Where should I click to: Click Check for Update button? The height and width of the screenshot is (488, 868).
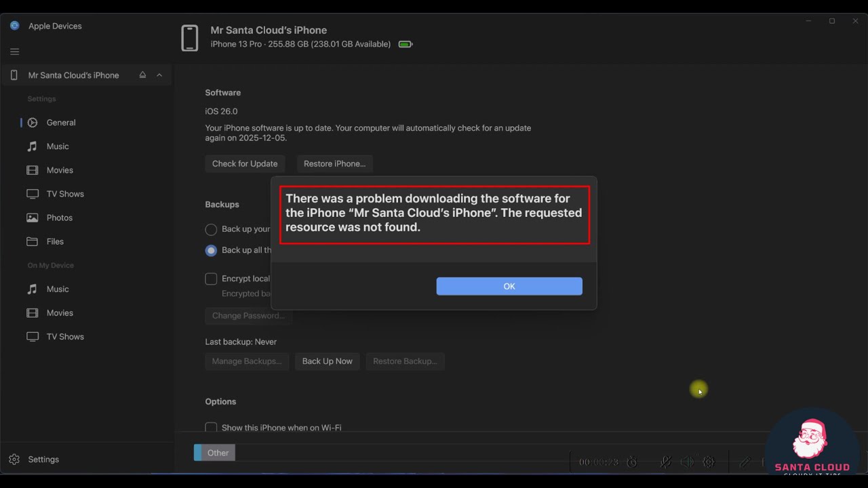tap(245, 163)
